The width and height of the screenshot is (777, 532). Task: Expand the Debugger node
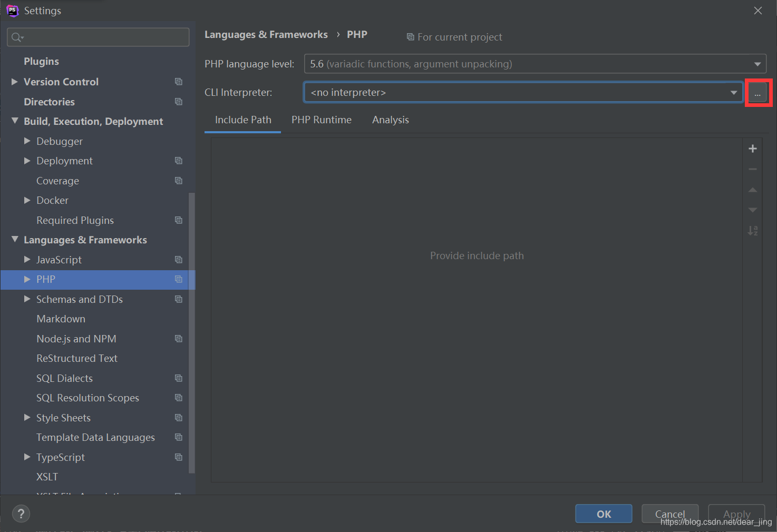point(27,141)
